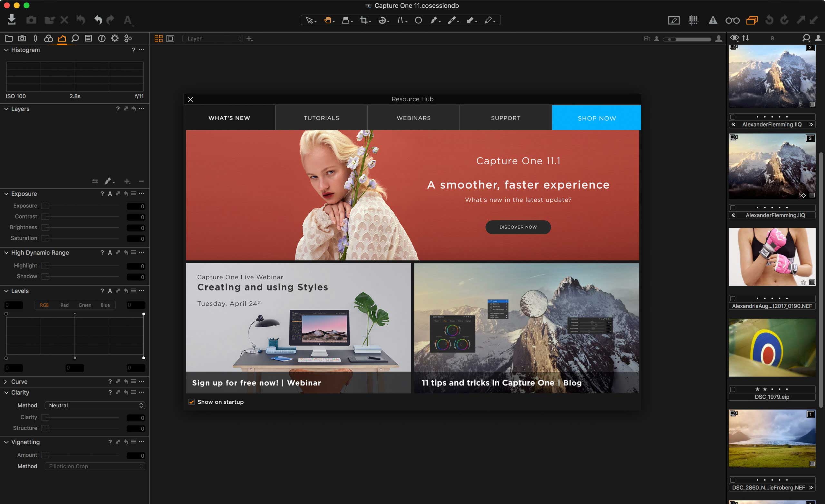Click the Import images icon
Image resolution: width=825 pixels, height=504 pixels.
click(12, 20)
